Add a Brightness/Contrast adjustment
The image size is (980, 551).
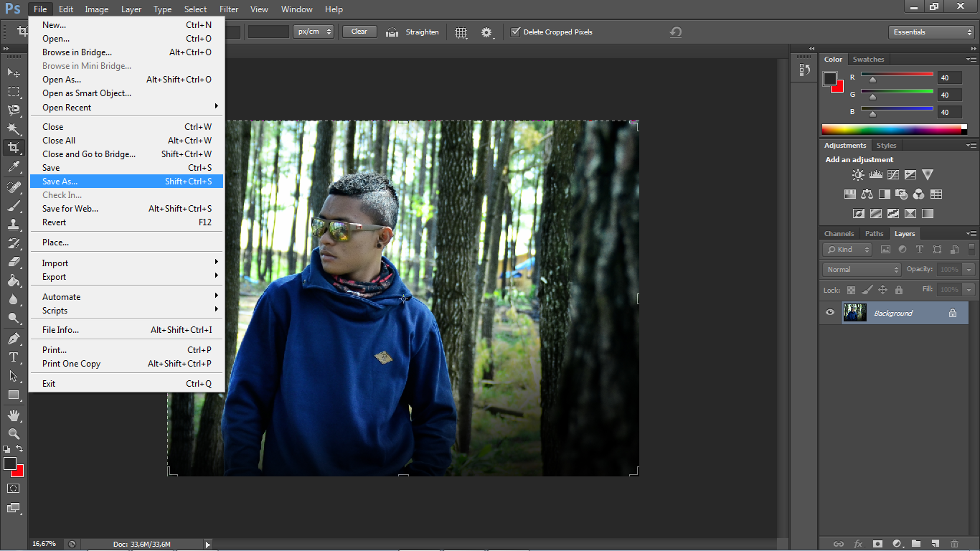click(x=858, y=175)
